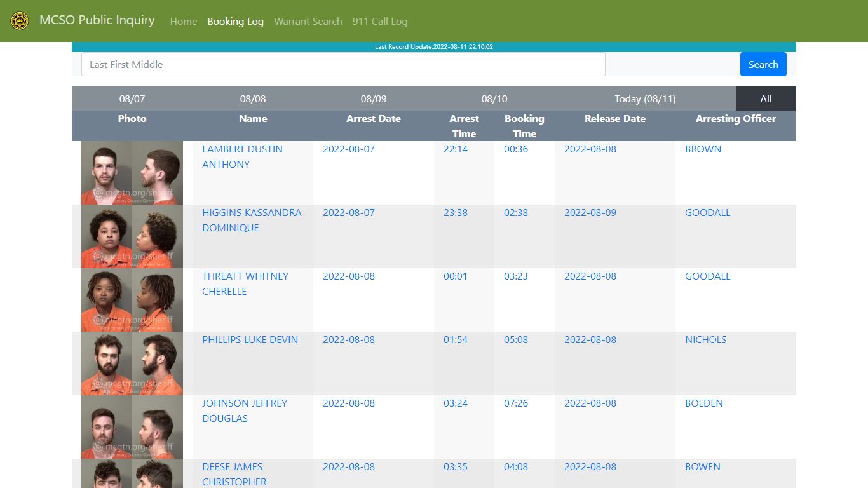This screenshot has height=488, width=868.
Task: Go to the Home page
Action: coord(184,21)
